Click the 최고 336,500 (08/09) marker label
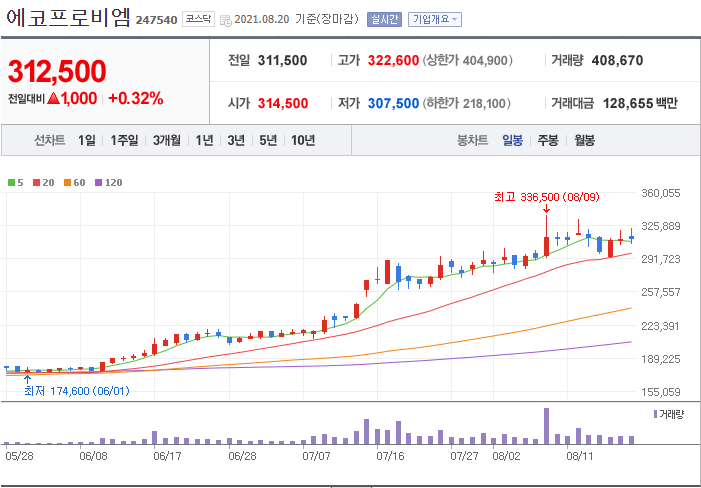Viewport: 701px width, 488px height. 546,197
